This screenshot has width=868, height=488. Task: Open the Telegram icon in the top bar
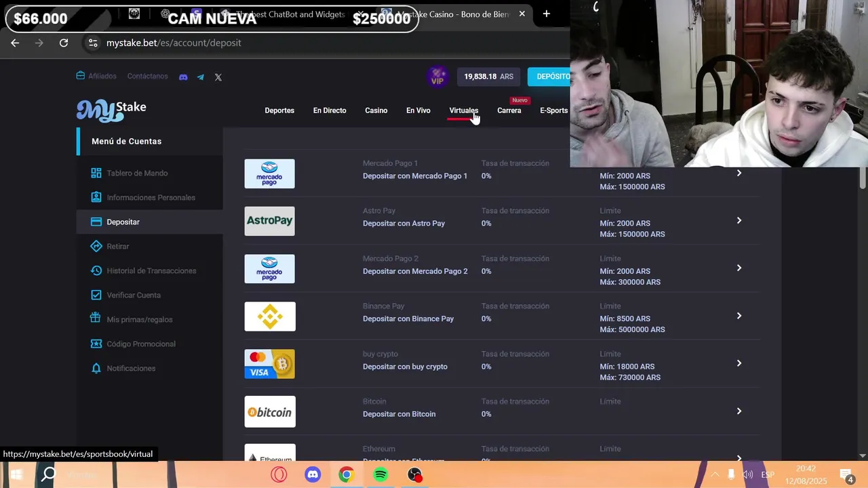201,77
